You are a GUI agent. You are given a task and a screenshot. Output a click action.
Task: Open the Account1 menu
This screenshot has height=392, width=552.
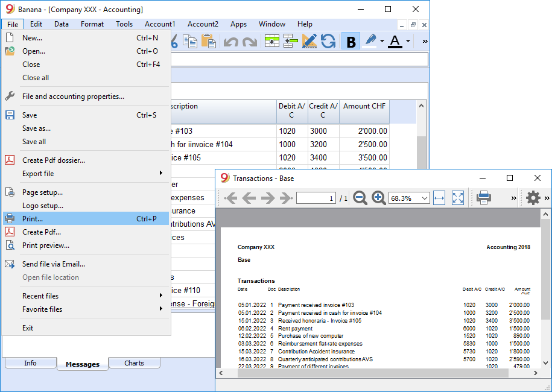coord(160,24)
